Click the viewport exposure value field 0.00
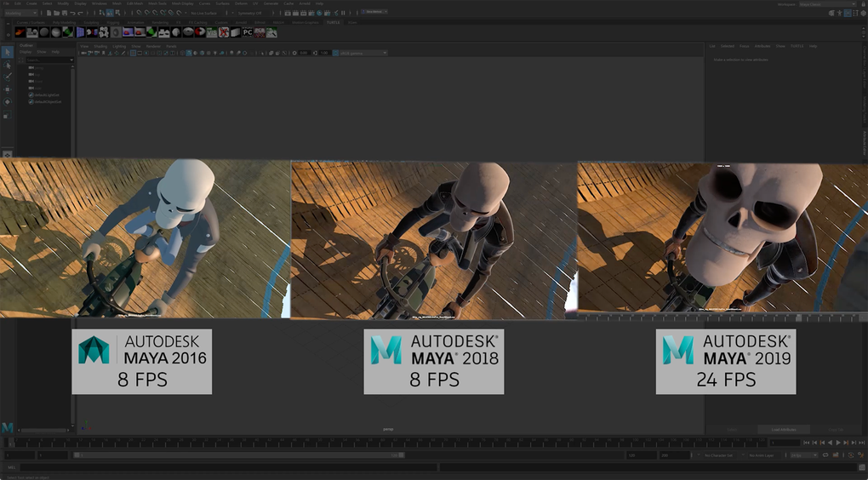 (303, 53)
